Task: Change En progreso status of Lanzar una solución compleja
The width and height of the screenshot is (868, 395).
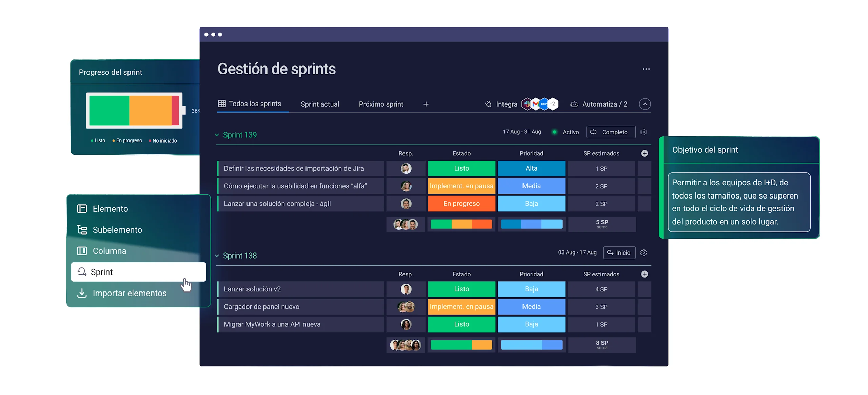Action: tap(461, 204)
